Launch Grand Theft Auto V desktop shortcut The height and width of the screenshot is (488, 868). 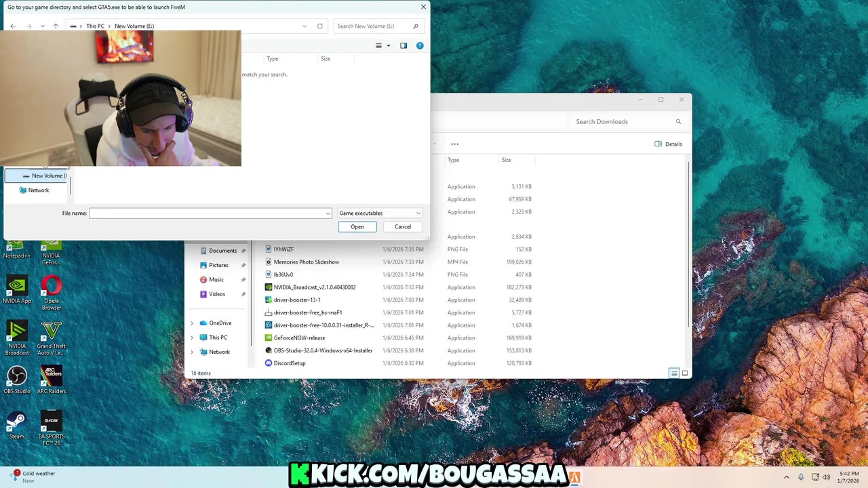coord(52,338)
